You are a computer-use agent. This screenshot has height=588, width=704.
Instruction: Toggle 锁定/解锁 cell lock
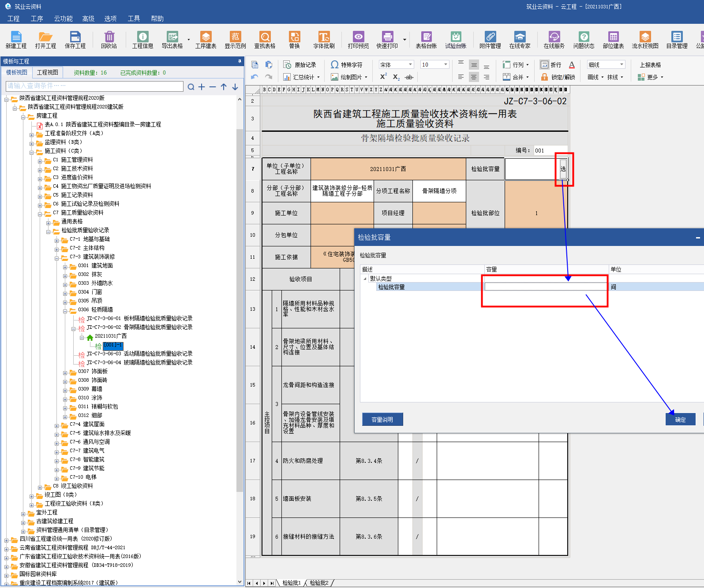[x=558, y=77]
